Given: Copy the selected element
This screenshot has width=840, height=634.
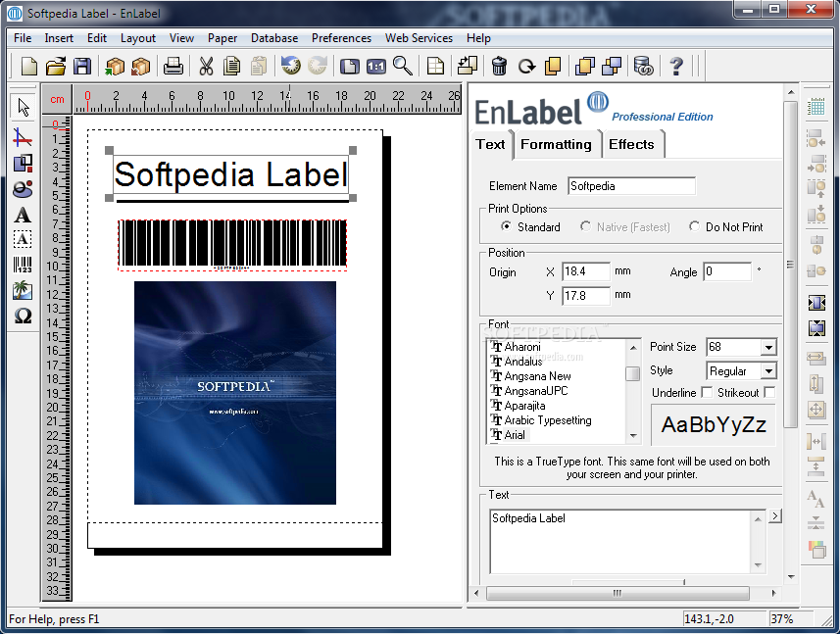Looking at the screenshot, I should click(232, 67).
